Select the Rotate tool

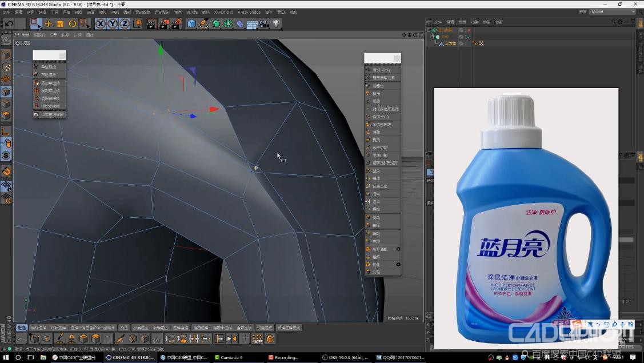(x=72, y=24)
